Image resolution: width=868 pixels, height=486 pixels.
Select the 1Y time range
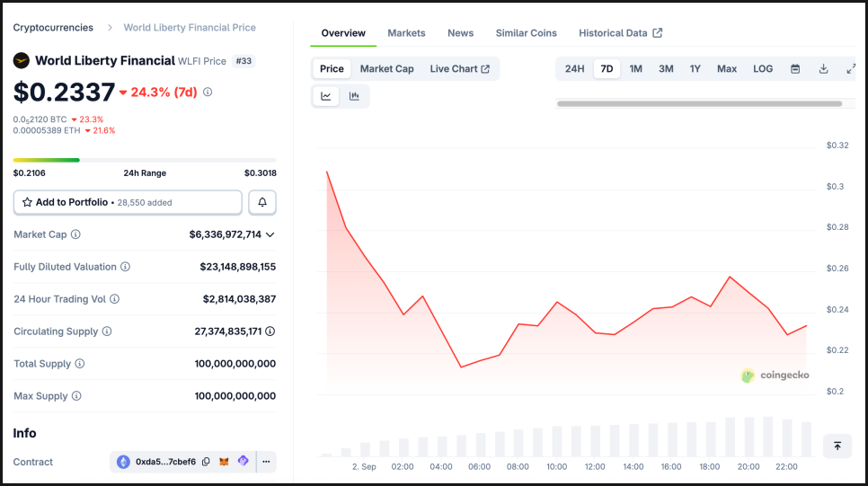pyautogui.click(x=695, y=68)
